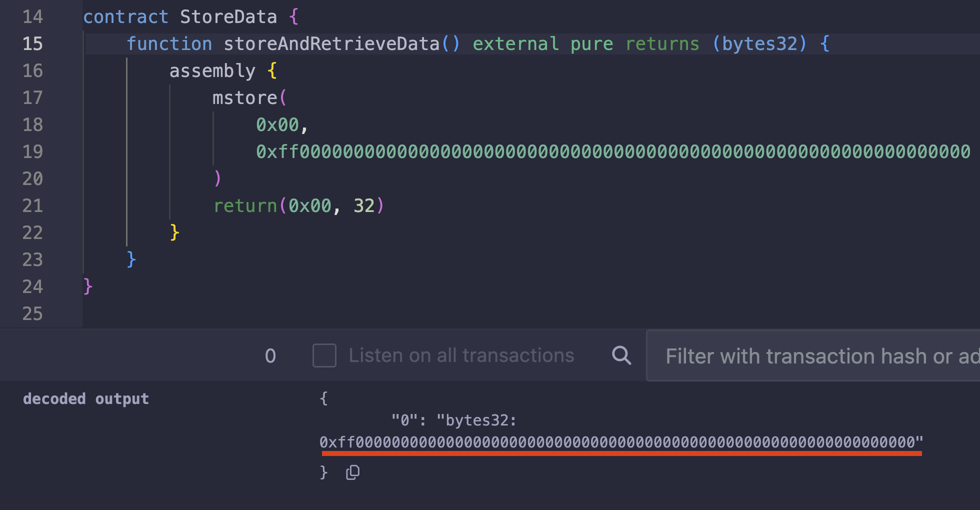
Task: Click the search magnifier icon in the terminal
Action: (x=621, y=355)
